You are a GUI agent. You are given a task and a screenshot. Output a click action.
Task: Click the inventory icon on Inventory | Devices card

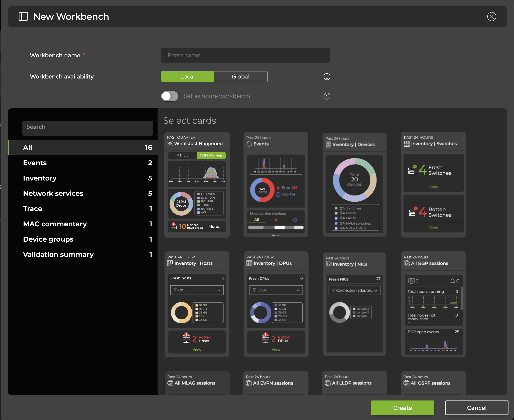tap(328, 144)
